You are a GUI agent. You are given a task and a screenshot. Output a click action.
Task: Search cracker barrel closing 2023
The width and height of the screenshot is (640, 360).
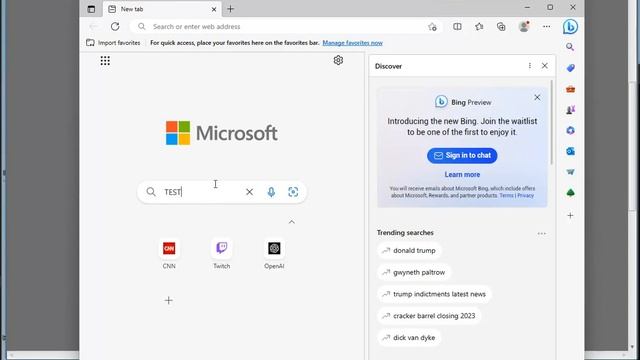[429, 316]
